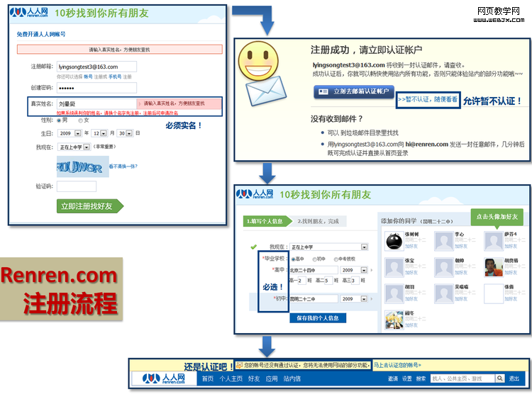
Task: Open the birthday month 12 dropdown
Action: tap(104, 133)
